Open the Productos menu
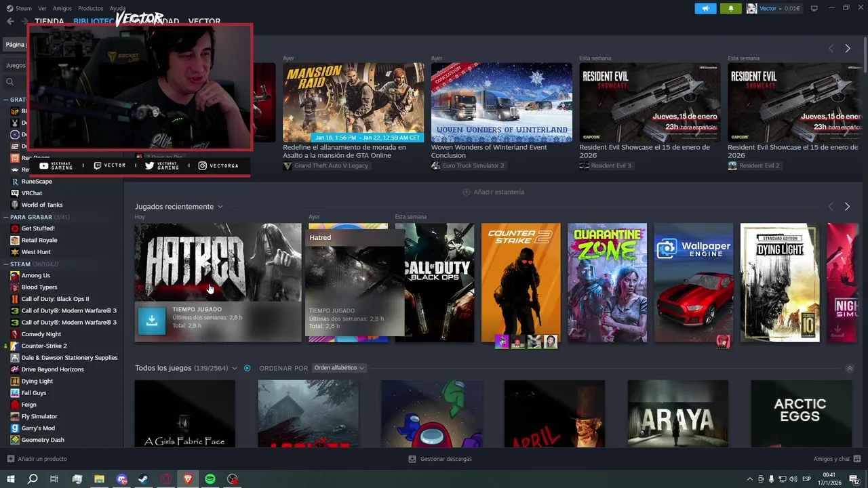Image resolution: width=868 pixels, height=488 pixels. click(x=91, y=8)
